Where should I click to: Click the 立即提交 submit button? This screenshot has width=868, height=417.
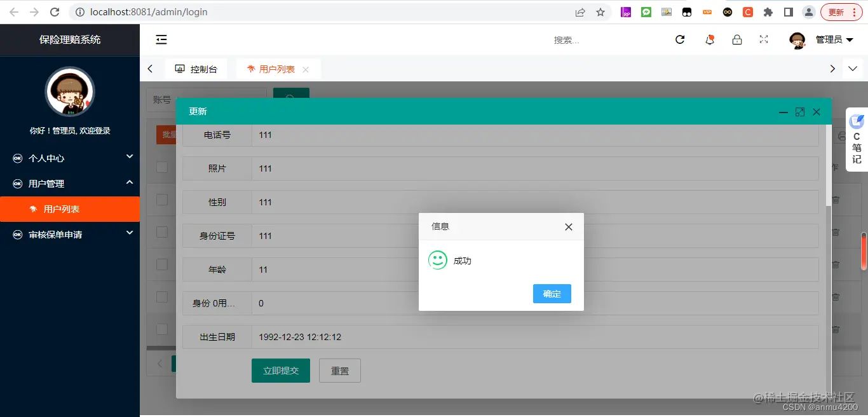[280, 370]
